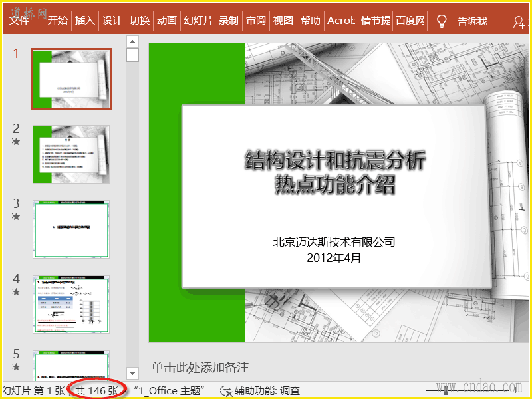Viewport: 532px width, 399px height.
Task: Open the 百度网盘 ribbon tab
Action: pos(410,21)
